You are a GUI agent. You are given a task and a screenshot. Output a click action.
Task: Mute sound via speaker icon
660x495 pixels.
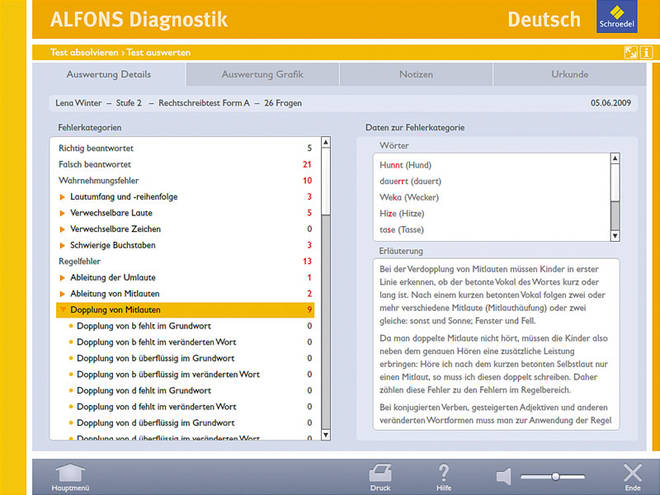pyautogui.click(x=504, y=476)
